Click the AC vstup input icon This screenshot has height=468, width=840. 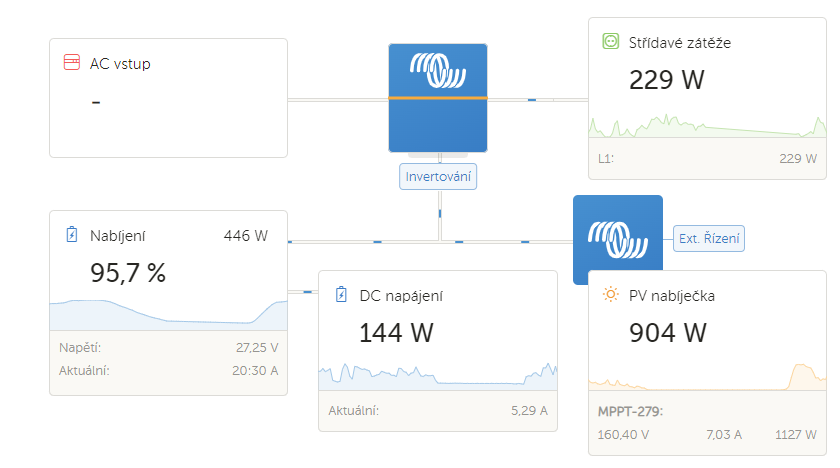click(x=72, y=63)
